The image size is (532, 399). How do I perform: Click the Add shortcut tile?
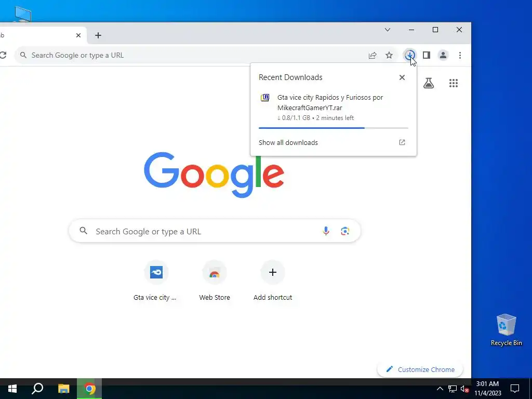coord(273,281)
